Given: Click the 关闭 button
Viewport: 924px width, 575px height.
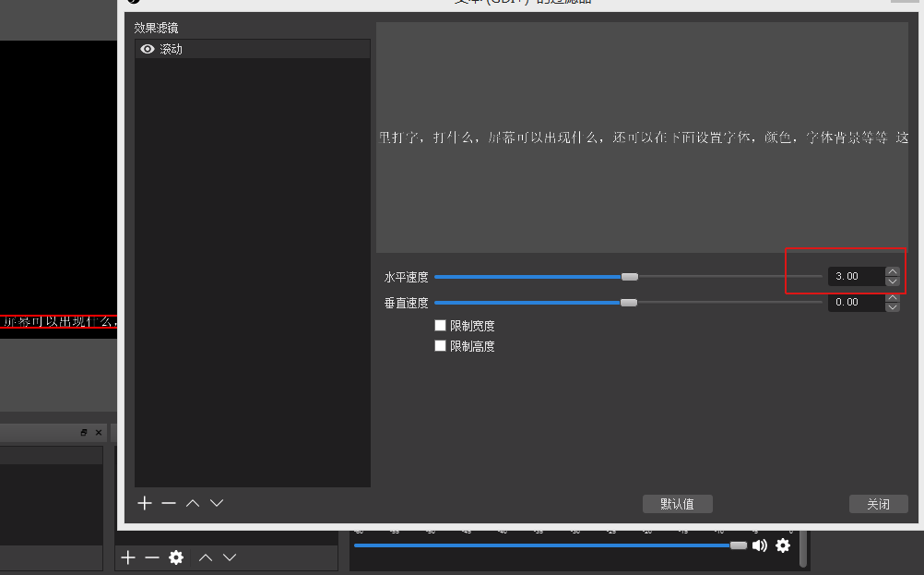Looking at the screenshot, I should (878, 504).
